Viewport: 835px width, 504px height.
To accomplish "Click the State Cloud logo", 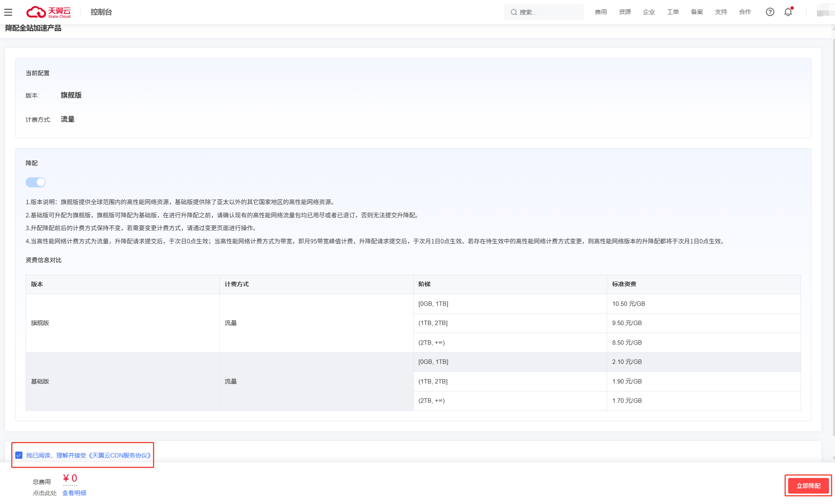I will point(48,12).
